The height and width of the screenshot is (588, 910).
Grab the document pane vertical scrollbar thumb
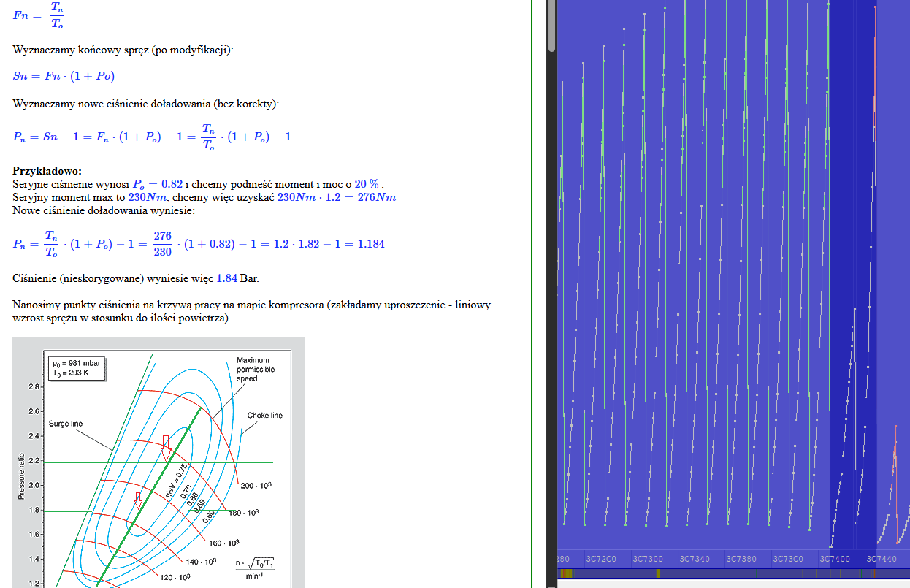click(552, 26)
